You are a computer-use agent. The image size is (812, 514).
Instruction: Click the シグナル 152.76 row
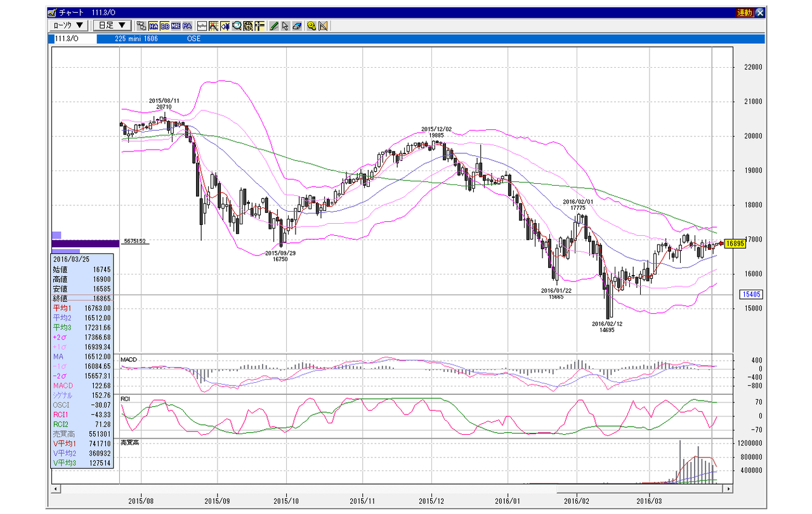(82, 395)
